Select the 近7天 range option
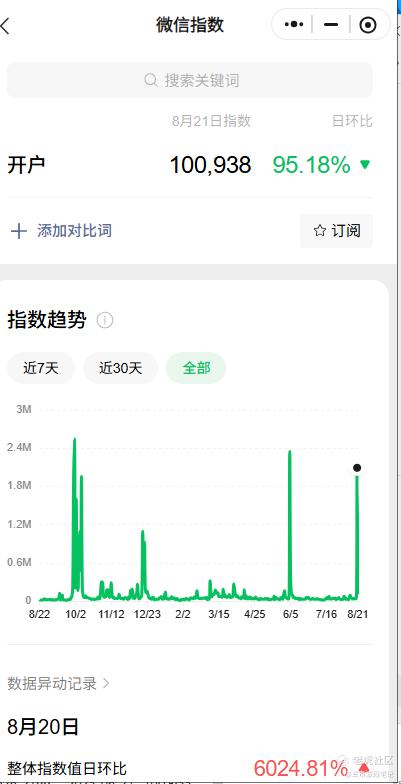 (40, 368)
